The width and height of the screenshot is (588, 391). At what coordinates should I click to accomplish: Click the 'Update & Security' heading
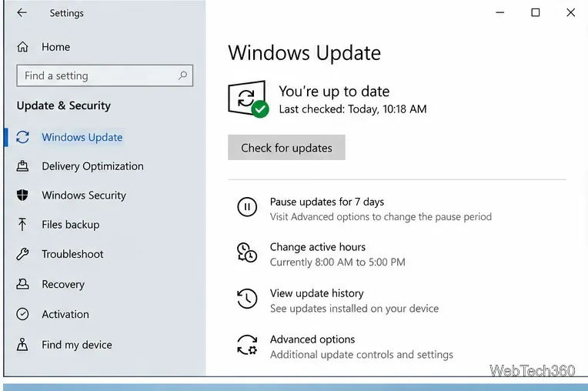click(64, 105)
